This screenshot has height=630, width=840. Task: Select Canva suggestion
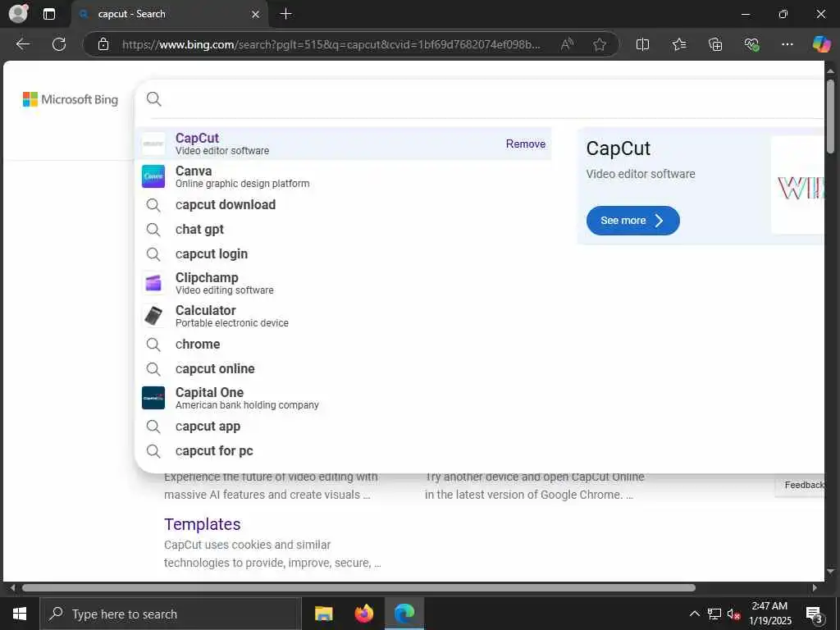343,176
